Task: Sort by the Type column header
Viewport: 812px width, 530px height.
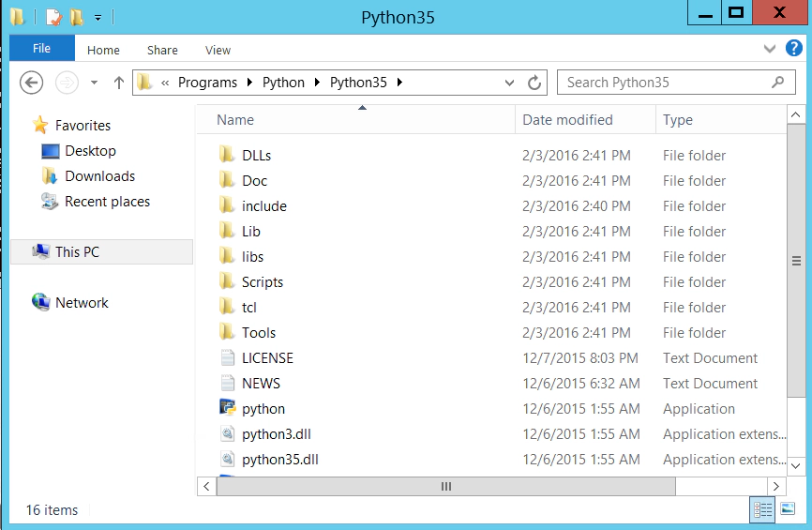Action: 721,120
